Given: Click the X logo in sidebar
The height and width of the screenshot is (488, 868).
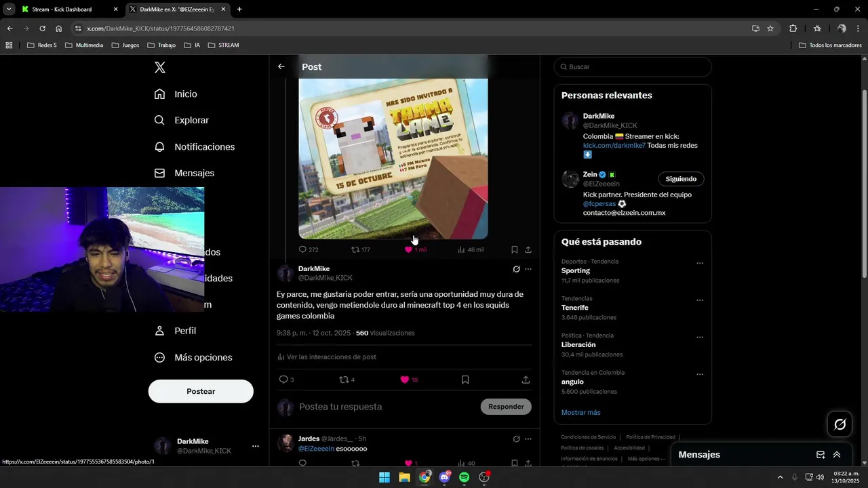Looking at the screenshot, I should coord(160,67).
